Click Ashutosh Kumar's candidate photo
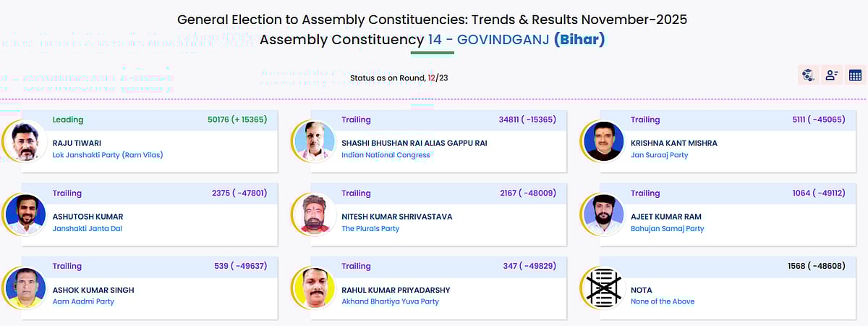The height and width of the screenshot is (326, 868). pyautogui.click(x=26, y=215)
